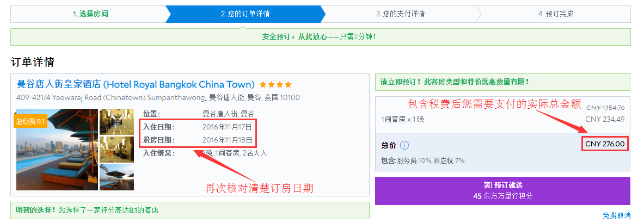Select step 2 您的订单详情
This screenshot has height=223, width=644.
pyautogui.click(x=245, y=14)
